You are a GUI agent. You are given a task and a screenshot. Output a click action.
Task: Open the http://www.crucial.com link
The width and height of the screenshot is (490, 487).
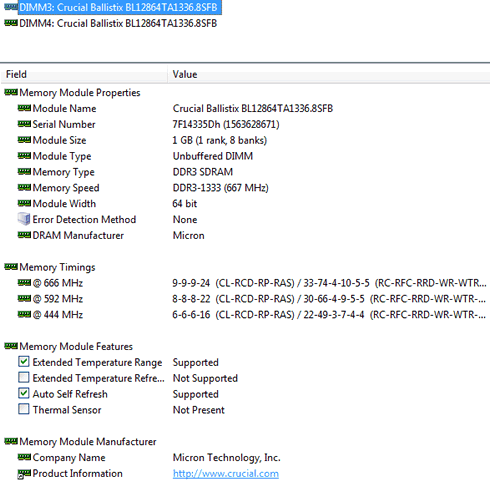click(226, 474)
